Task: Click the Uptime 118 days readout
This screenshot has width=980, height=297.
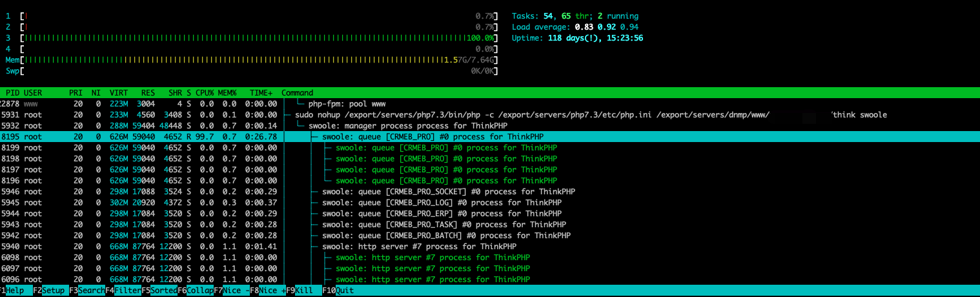Action: (577, 37)
